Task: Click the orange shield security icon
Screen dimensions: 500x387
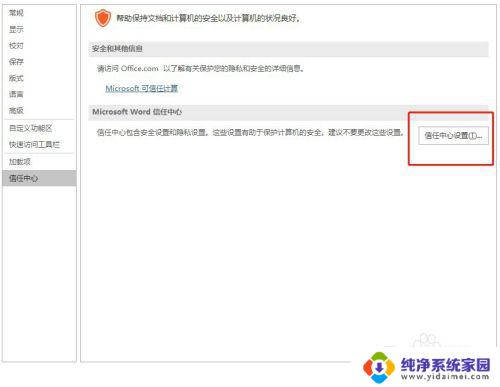Action: coord(103,18)
